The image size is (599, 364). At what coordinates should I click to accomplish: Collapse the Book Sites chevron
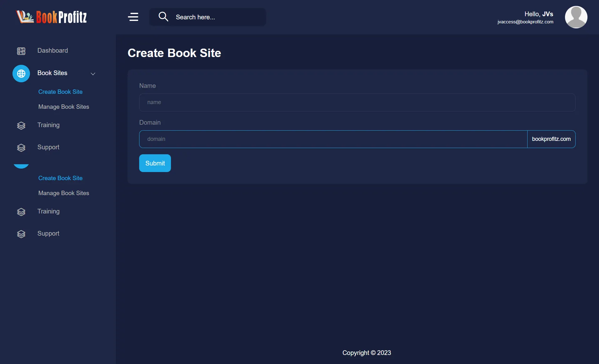coord(93,74)
